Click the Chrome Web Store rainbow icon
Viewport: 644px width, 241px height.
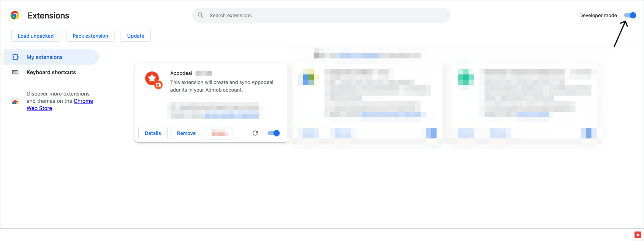point(15,101)
